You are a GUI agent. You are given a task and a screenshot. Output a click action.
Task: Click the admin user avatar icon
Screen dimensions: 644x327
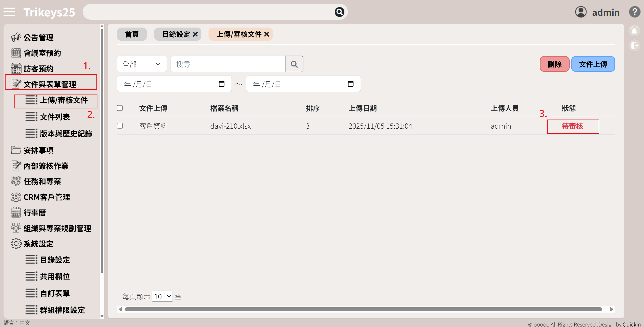tap(581, 12)
